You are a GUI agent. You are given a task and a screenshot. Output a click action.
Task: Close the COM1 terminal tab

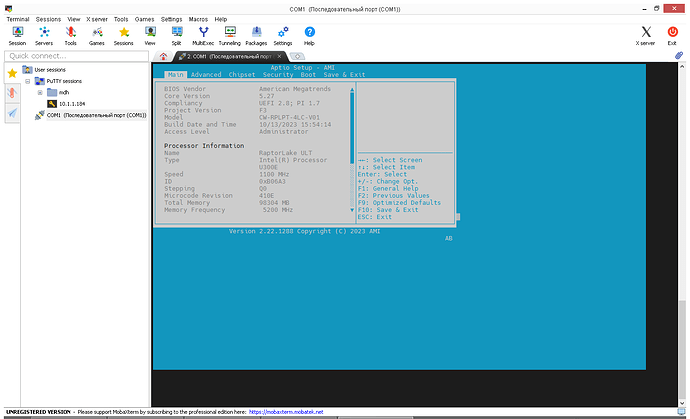(x=279, y=56)
